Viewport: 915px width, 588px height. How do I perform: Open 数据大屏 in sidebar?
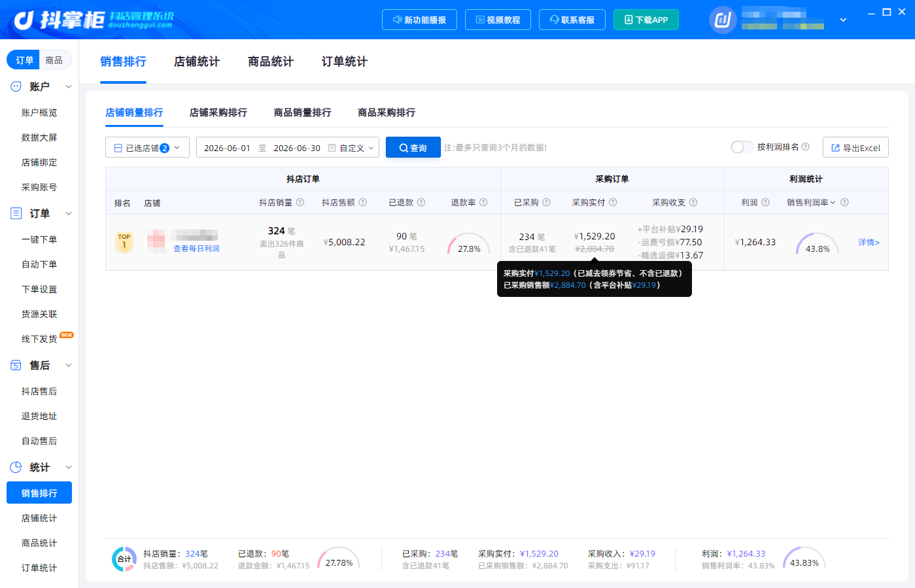coord(39,137)
